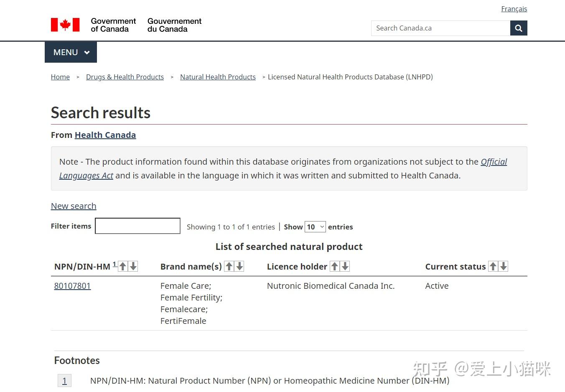565x392 pixels.
Task: Start a New search
Action: (x=74, y=206)
